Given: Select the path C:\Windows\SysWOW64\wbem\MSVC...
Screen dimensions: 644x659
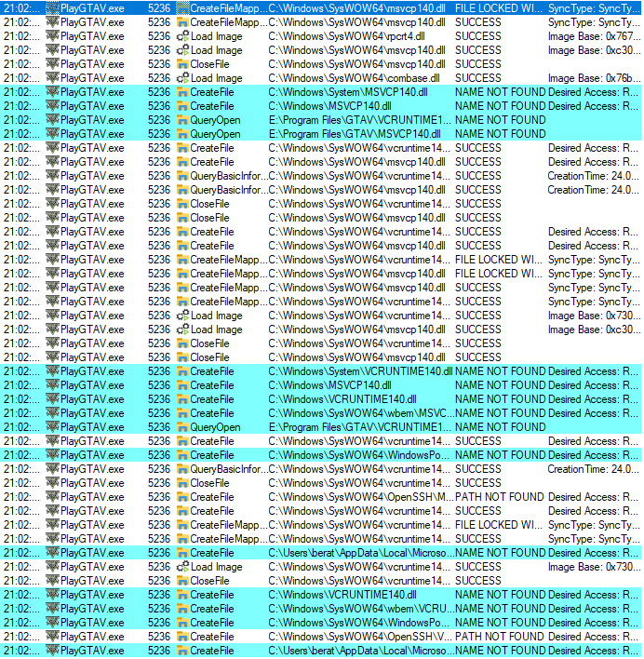Looking at the screenshot, I should point(360,413).
